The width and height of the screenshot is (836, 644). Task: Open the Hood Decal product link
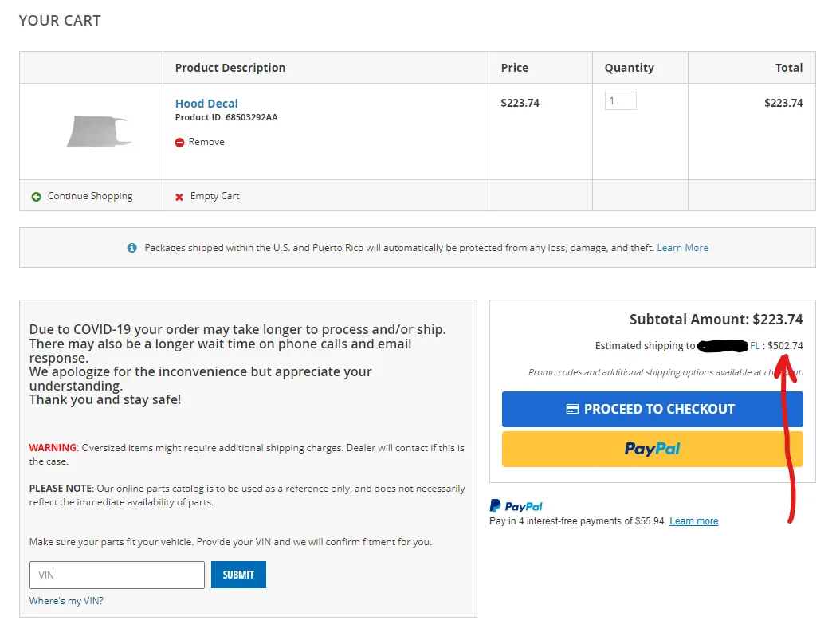206,104
